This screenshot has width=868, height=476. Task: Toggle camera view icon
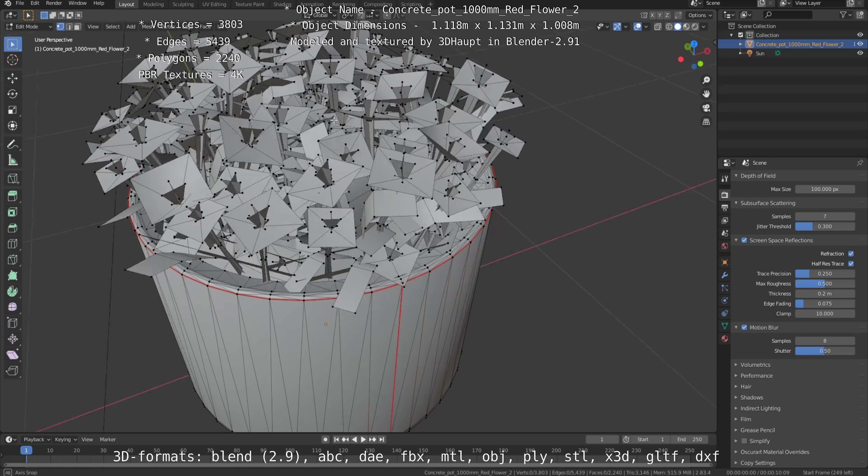[706, 108]
